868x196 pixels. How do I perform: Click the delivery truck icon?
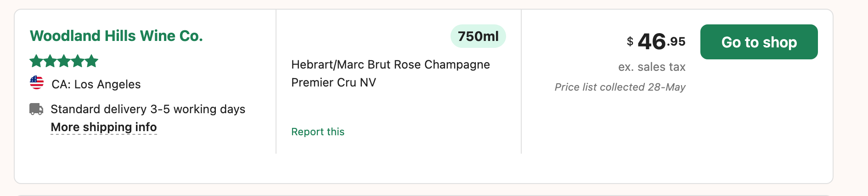click(x=36, y=109)
